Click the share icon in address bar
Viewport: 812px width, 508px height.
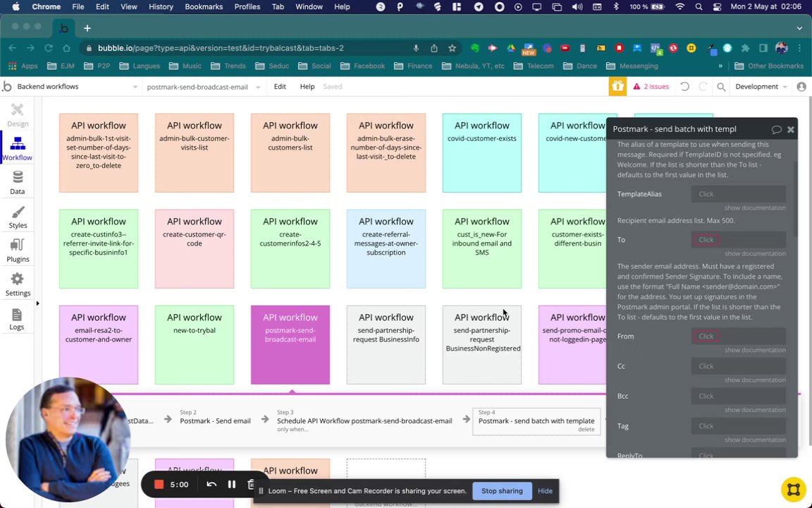(434, 48)
